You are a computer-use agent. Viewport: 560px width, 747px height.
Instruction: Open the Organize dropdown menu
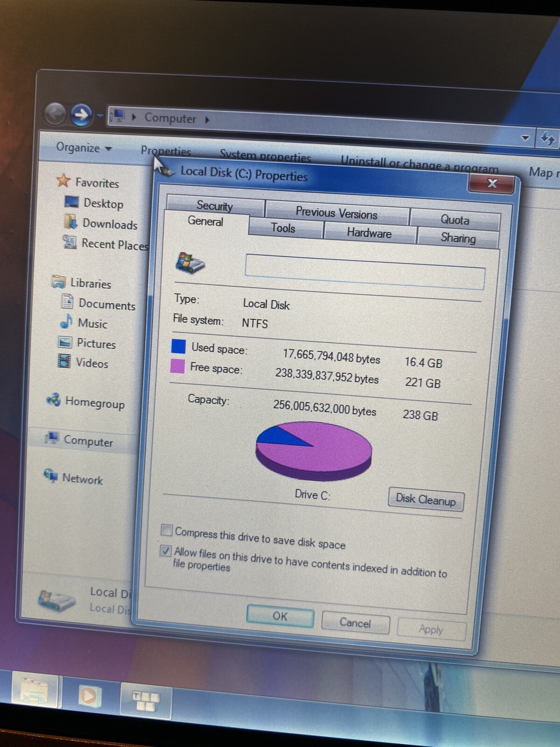coord(84,148)
